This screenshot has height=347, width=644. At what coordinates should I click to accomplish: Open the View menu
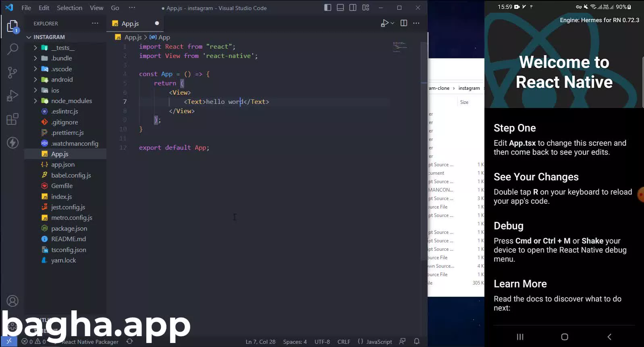(x=96, y=8)
